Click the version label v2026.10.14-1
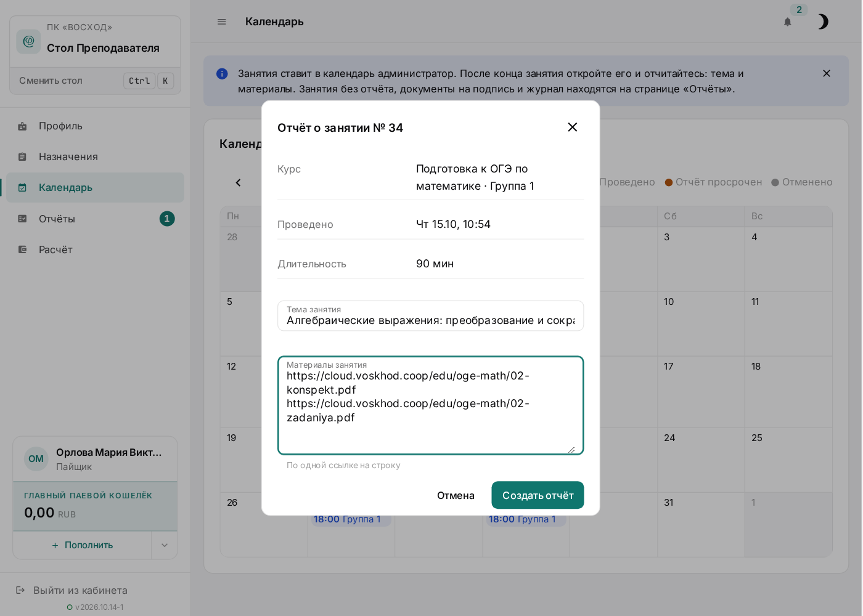This screenshot has height=616, width=863. pos(99,607)
